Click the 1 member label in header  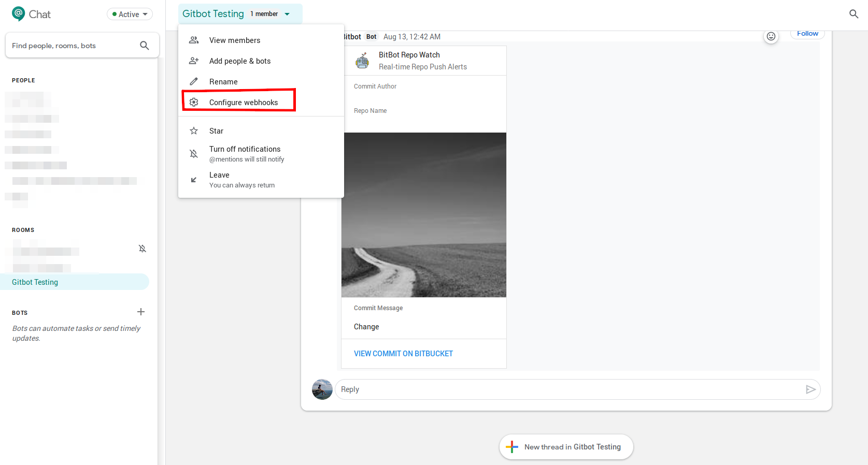tap(264, 14)
